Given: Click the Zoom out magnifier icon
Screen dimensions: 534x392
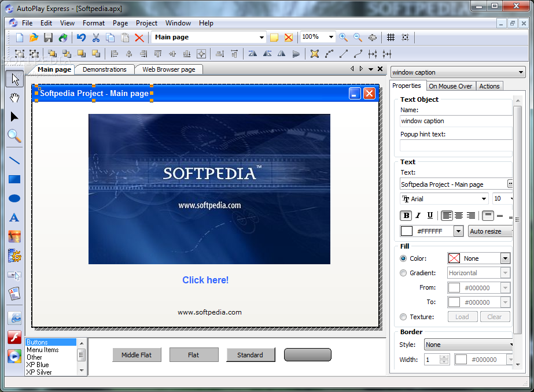Looking at the screenshot, I should click(358, 37).
